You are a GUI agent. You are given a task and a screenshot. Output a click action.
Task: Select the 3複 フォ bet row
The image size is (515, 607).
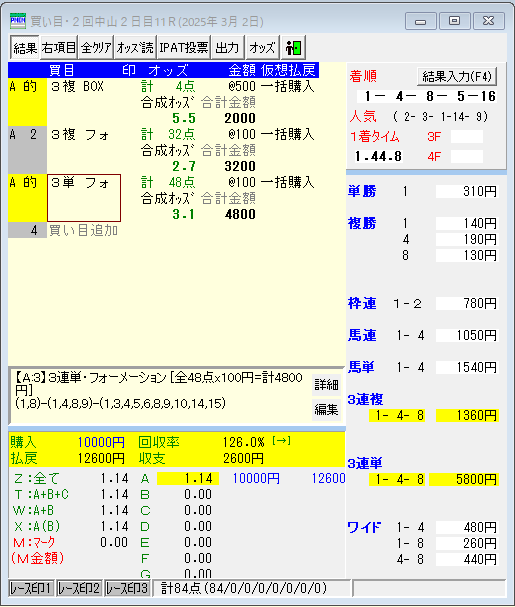click(163, 150)
